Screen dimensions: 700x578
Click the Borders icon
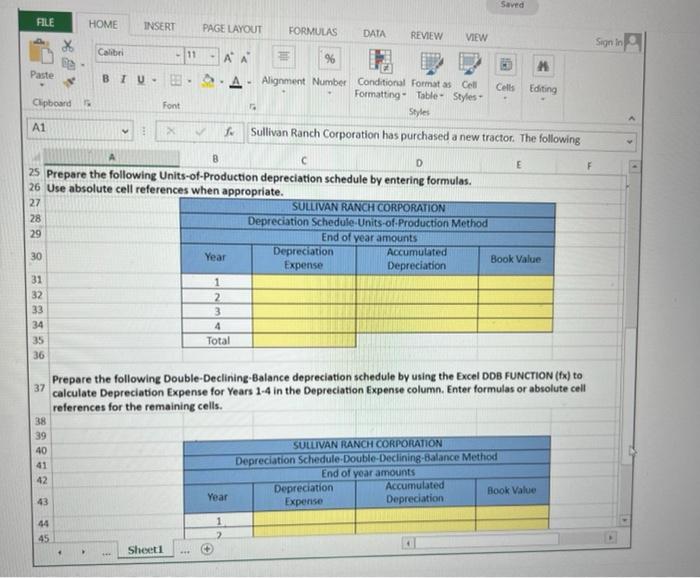pos(176,80)
